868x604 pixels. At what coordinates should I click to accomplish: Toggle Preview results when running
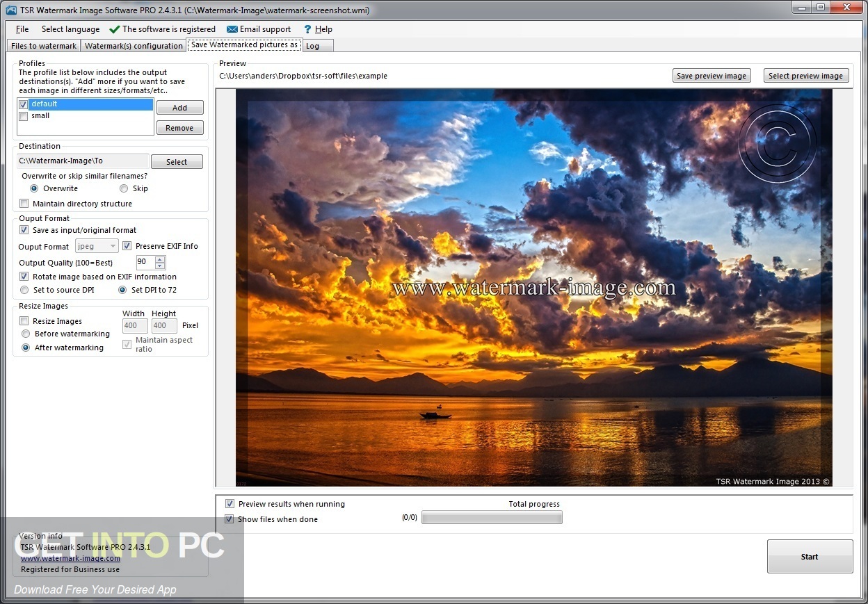(x=230, y=504)
